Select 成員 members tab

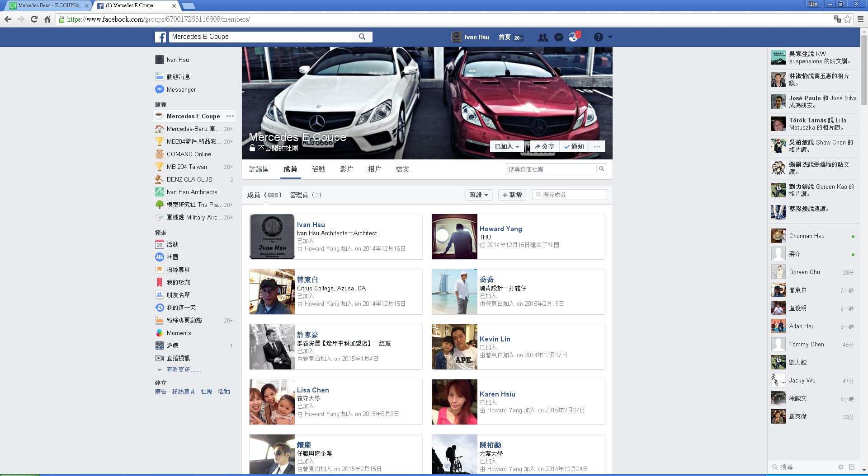[x=290, y=169]
